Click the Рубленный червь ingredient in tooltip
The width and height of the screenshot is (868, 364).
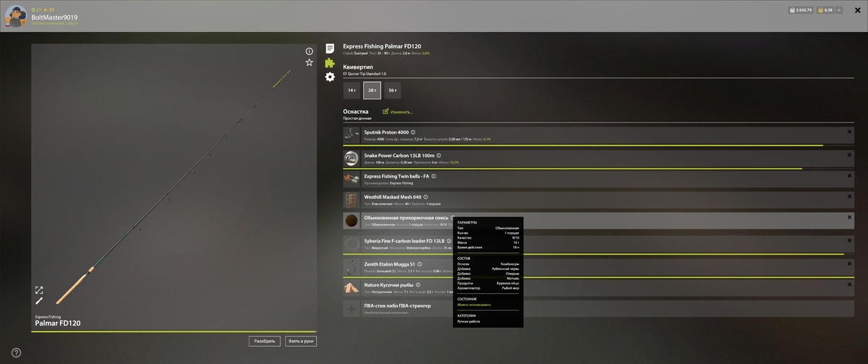click(505, 269)
